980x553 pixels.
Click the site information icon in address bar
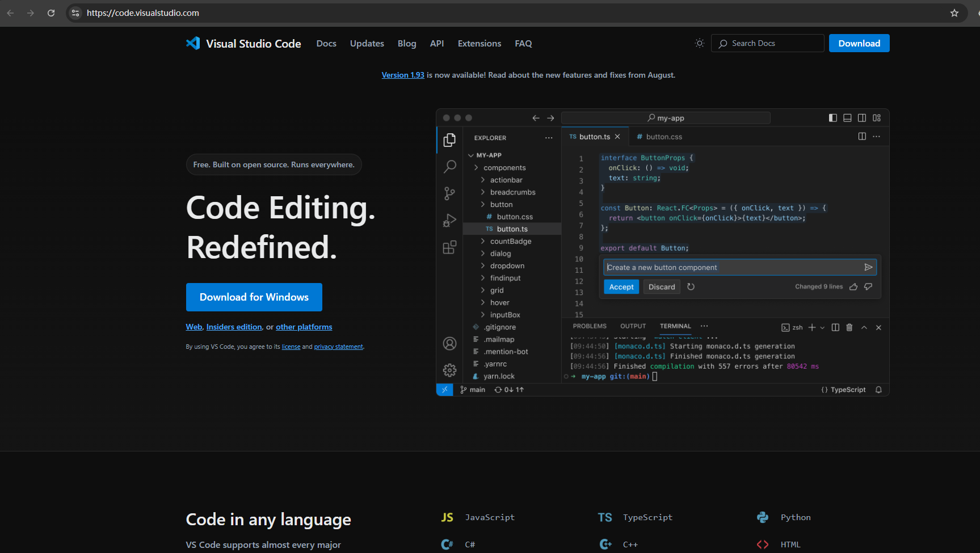click(x=75, y=12)
